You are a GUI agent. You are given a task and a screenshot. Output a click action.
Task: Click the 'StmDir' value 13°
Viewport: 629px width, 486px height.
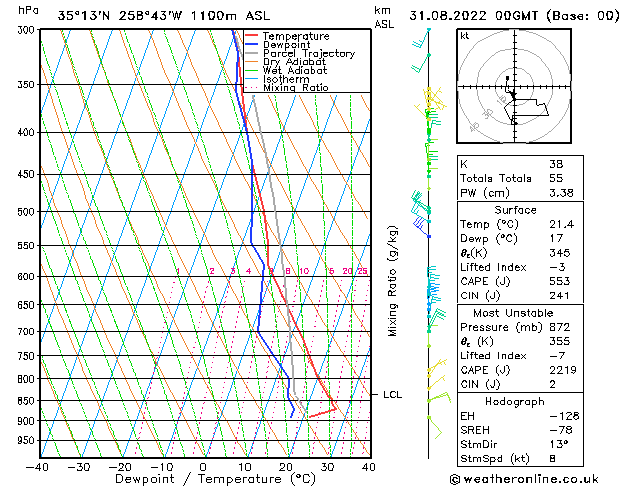pos(559,444)
